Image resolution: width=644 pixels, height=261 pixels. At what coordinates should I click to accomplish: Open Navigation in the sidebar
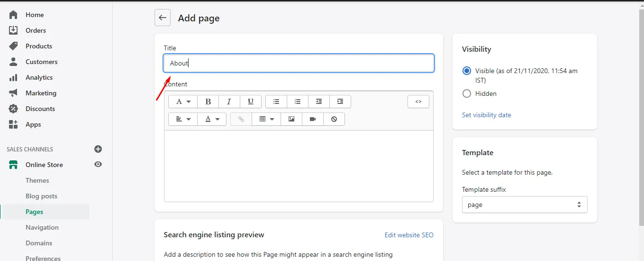coord(42,227)
